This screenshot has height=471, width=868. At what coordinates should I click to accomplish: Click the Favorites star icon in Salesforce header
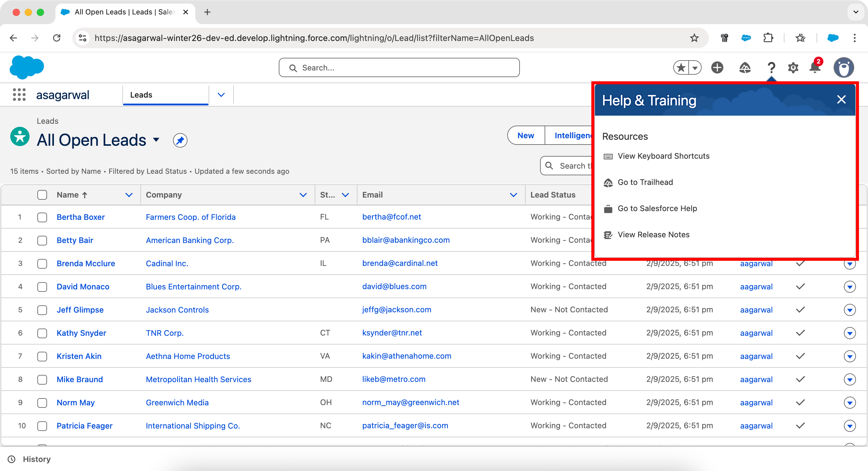pyautogui.click(x=681, y=68)
